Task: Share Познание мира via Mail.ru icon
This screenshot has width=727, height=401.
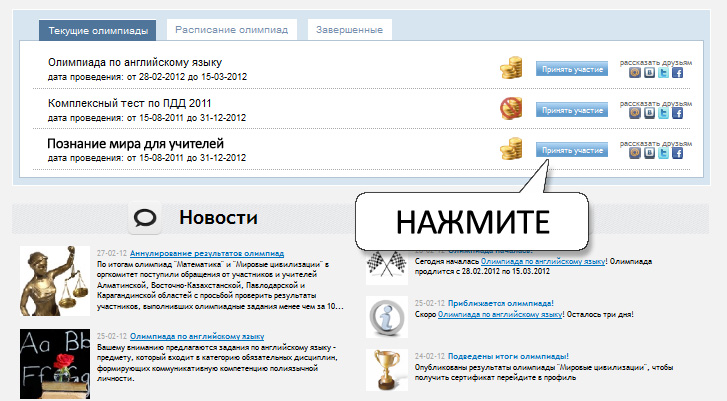Action: click(x=635, y=153)
